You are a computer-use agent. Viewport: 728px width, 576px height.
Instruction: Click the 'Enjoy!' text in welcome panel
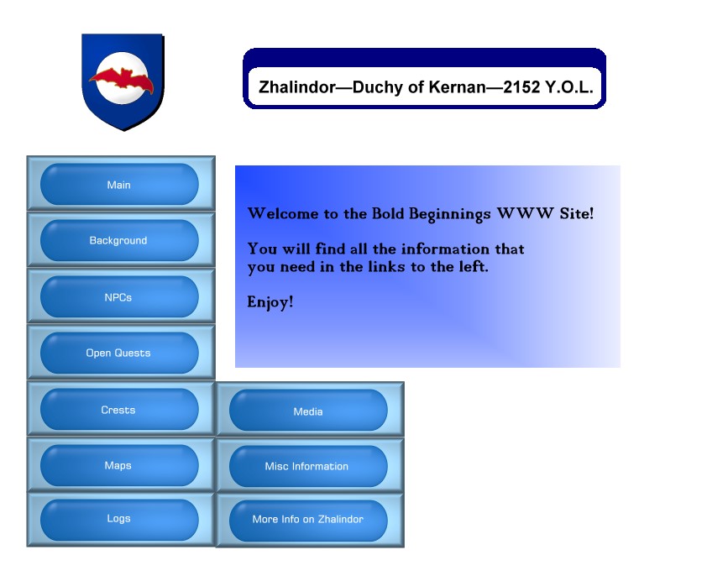click(x=270, y=302)
